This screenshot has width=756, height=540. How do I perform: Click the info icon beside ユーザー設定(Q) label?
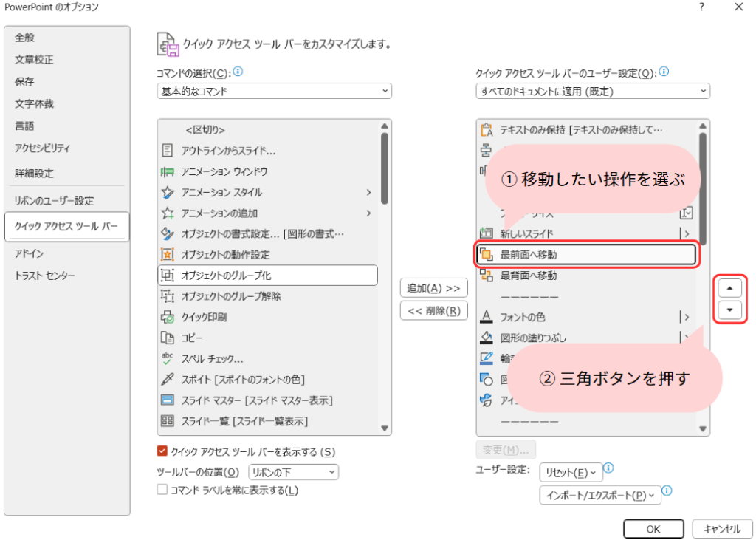(664, 72)
